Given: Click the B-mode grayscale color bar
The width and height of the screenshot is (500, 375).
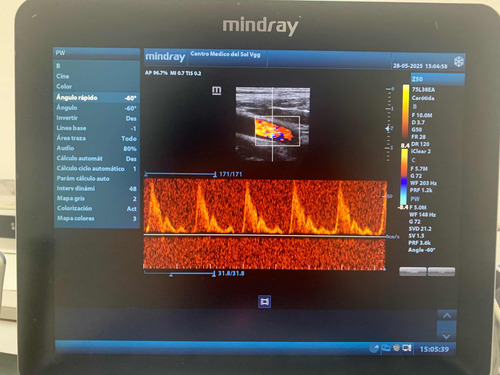Looking at the screenshot, I should click(406, 112).
